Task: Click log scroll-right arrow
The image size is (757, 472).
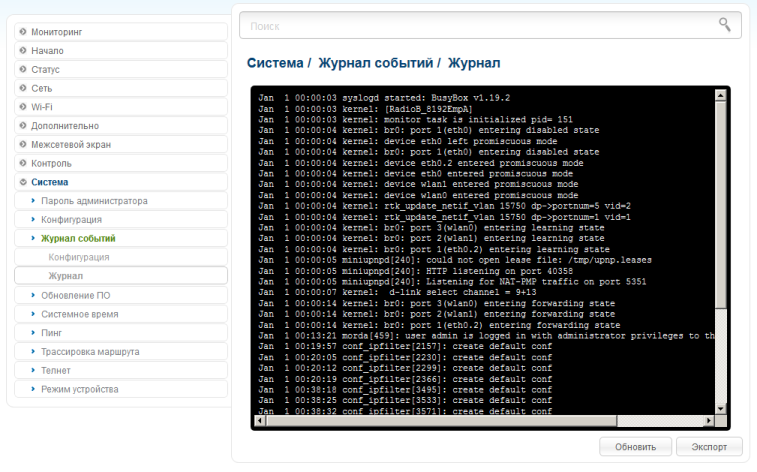Action: pos(709,420)
